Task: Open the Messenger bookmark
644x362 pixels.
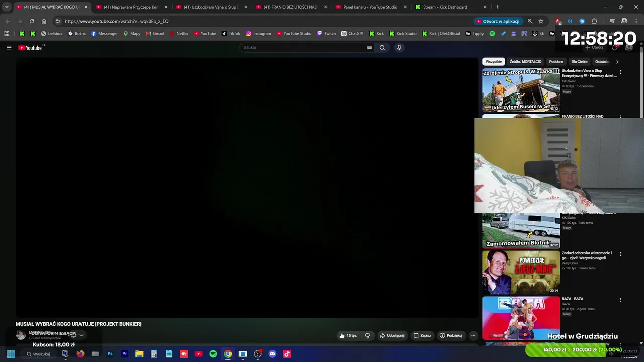Action: click(104, 34)
